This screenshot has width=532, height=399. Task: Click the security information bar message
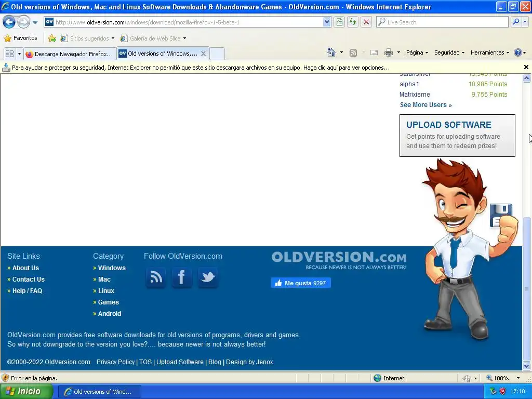[201, 68]
